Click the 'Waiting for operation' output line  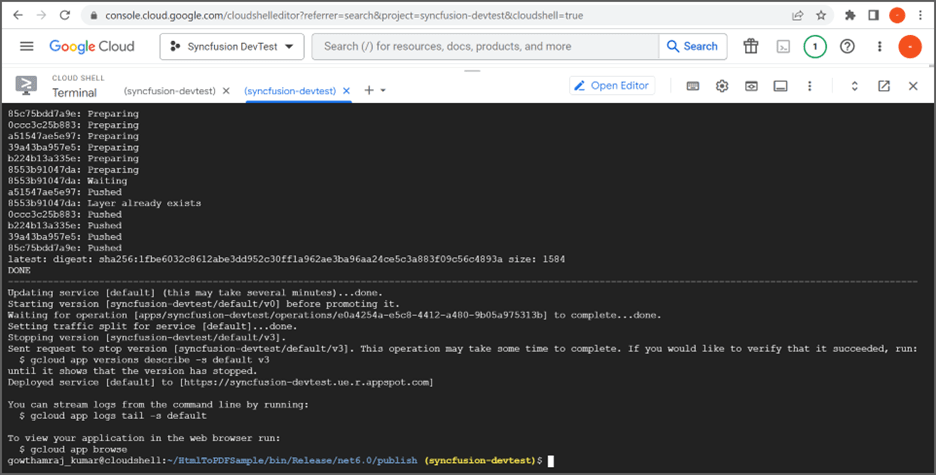(334, 315)
